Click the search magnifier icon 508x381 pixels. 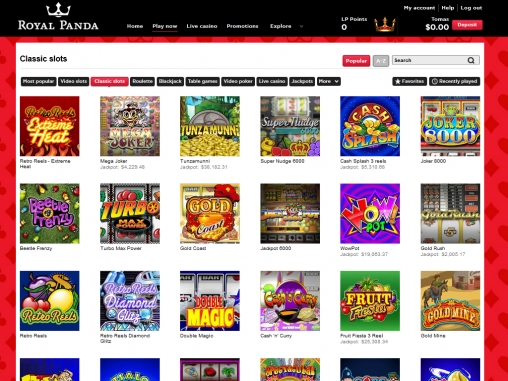[x=471, y=60]
